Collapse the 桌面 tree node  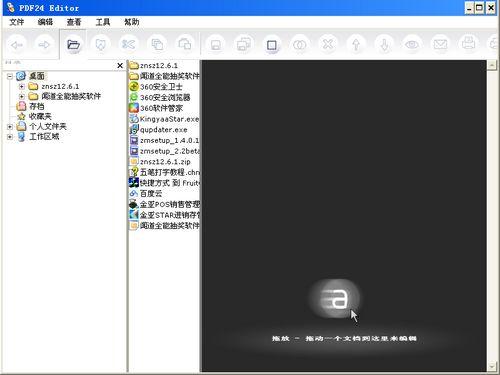[10, 76]
